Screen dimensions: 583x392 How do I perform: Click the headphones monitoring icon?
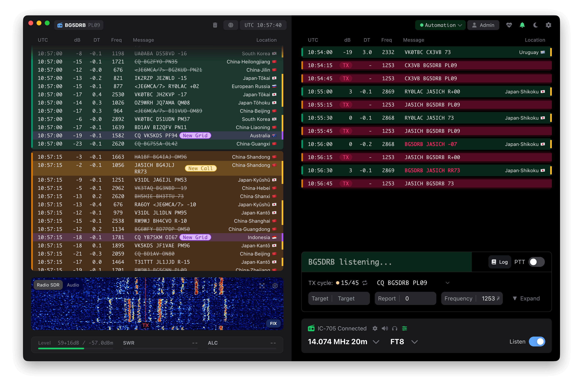395,328
